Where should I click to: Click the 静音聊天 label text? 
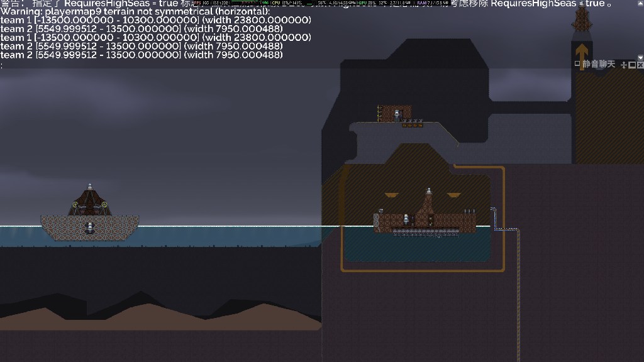point(599,64)
